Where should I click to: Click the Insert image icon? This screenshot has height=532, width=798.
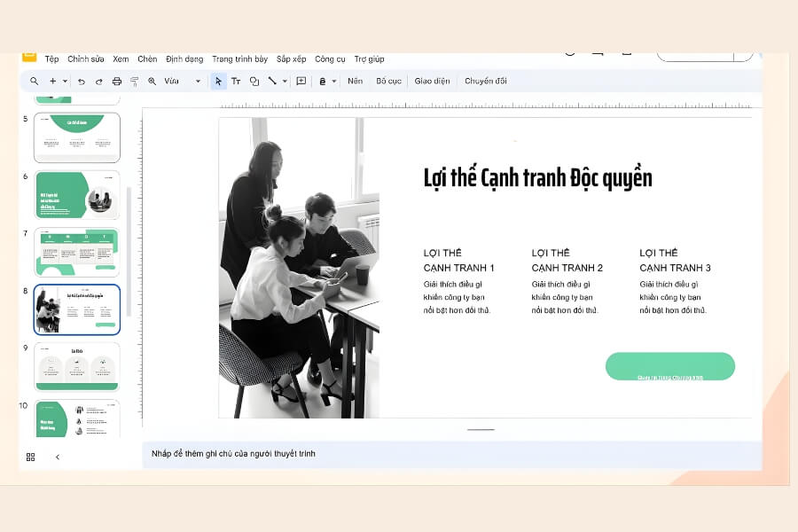tap(300, 81)
